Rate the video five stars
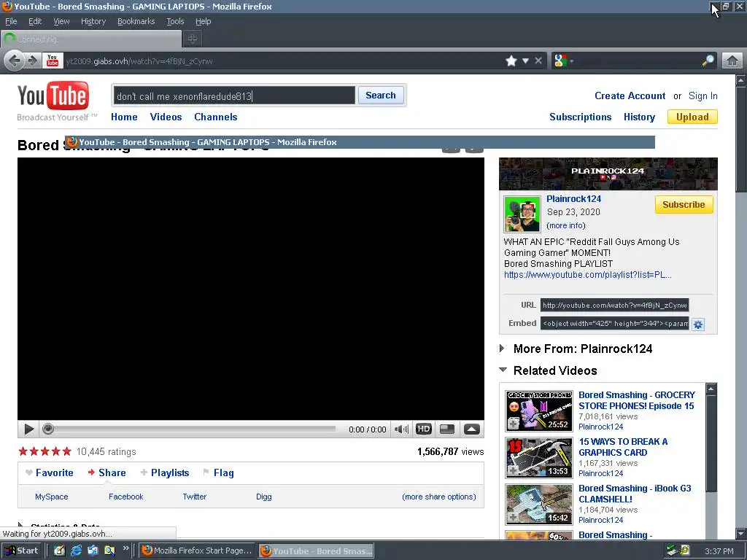The height and width of the screenshot is (560, 747). 66,451
